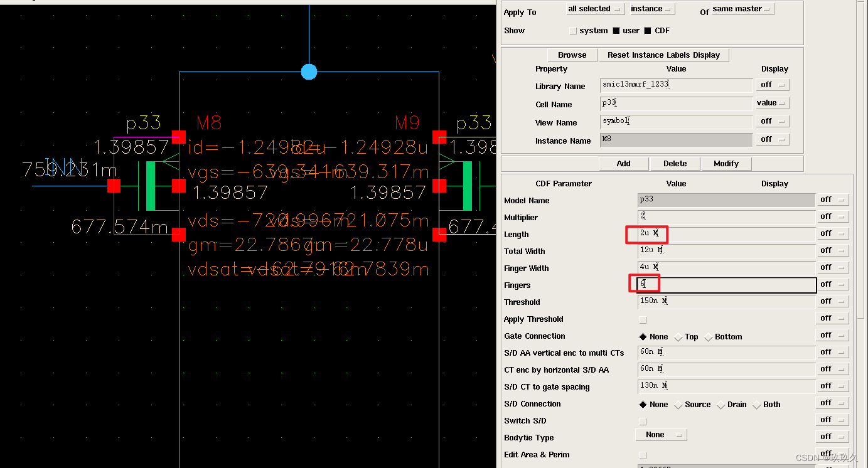
Task: Click the Threshold value field
Action: point(726,302)
